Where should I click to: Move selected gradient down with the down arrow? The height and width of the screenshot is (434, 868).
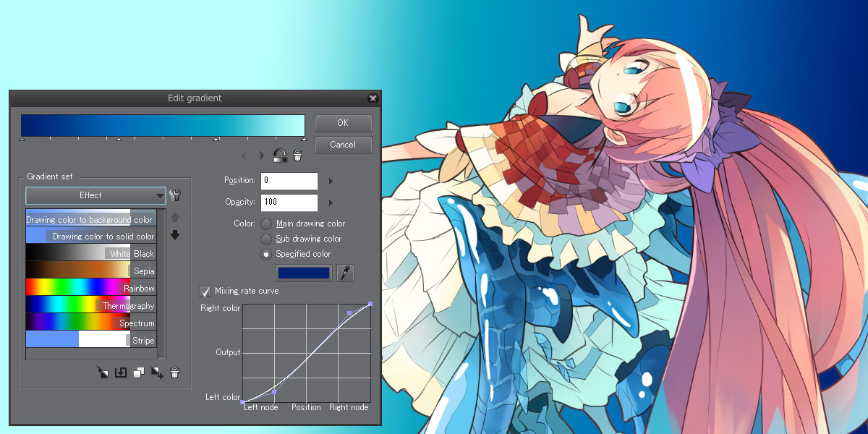[174, 235]
